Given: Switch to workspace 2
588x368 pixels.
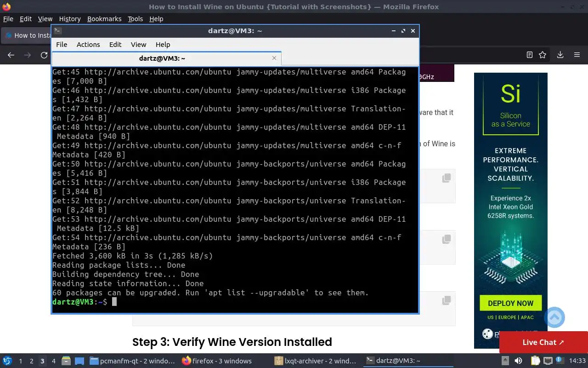Looking at the screenshot, I should pos(31,361).
